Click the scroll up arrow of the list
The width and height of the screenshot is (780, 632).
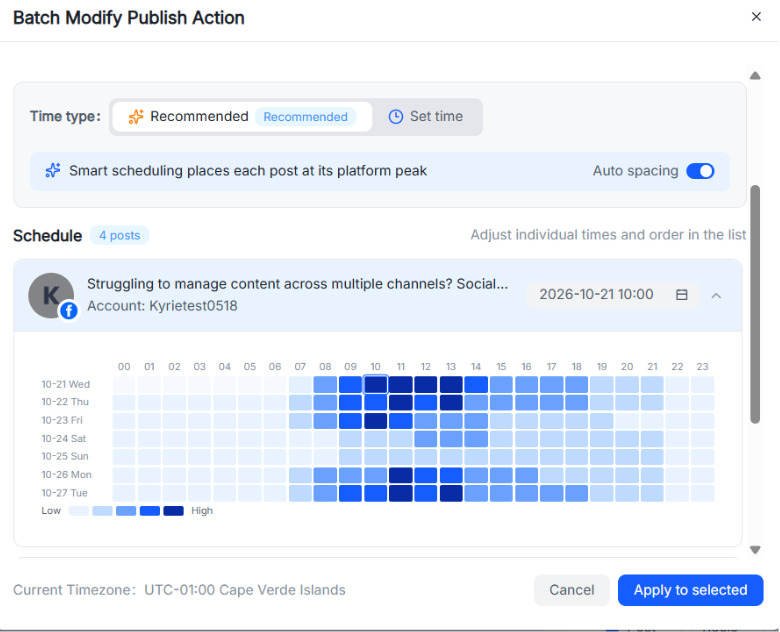tap(755, 76)
